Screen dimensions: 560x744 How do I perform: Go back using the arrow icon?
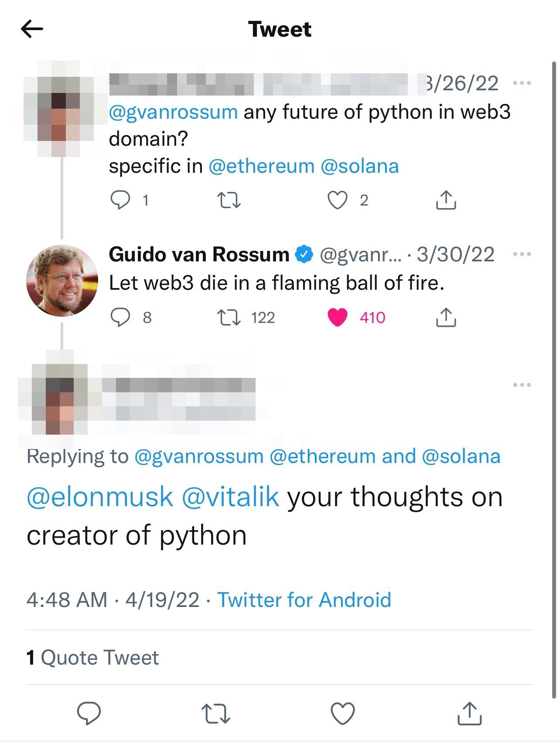point(32,30)
